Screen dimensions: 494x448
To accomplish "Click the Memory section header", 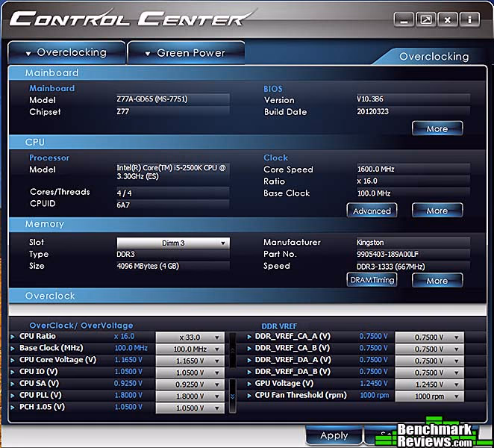I will [247, 224].
